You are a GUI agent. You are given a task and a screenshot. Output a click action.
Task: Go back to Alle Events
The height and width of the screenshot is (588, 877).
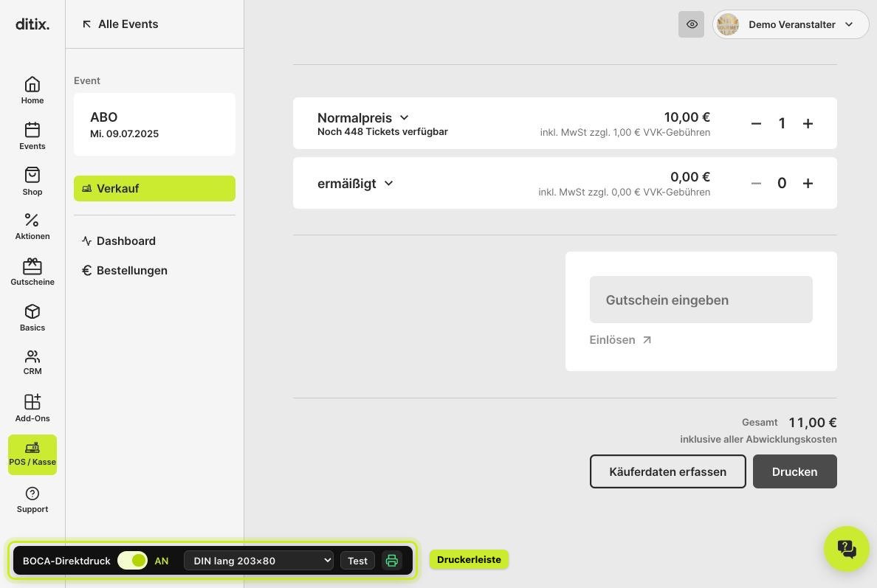point(120,24)
